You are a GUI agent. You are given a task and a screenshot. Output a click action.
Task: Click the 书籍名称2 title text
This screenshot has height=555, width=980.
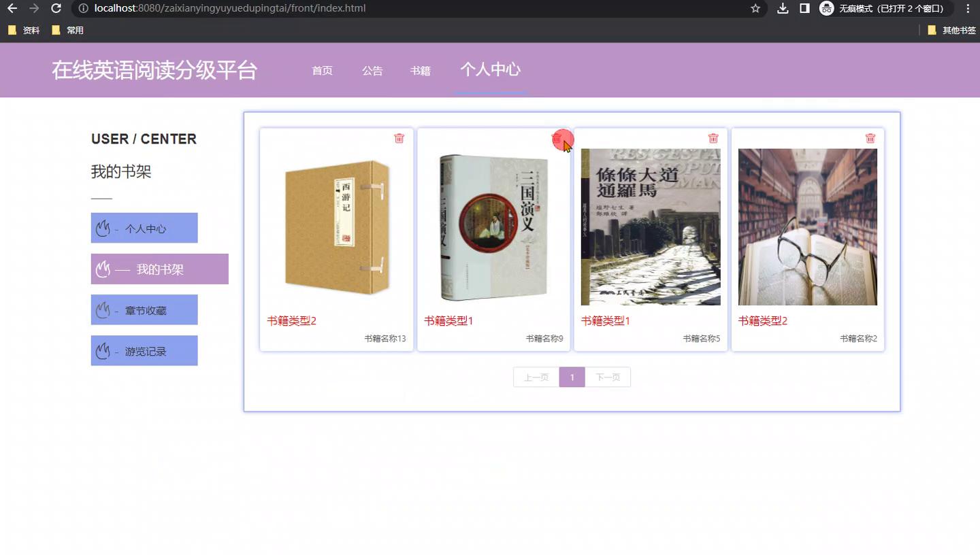858,338
